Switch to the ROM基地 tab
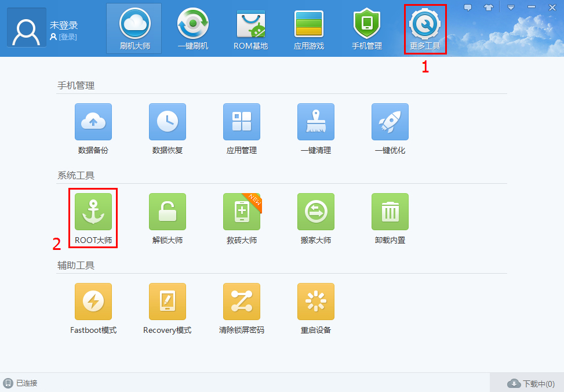 coord(250,28)
